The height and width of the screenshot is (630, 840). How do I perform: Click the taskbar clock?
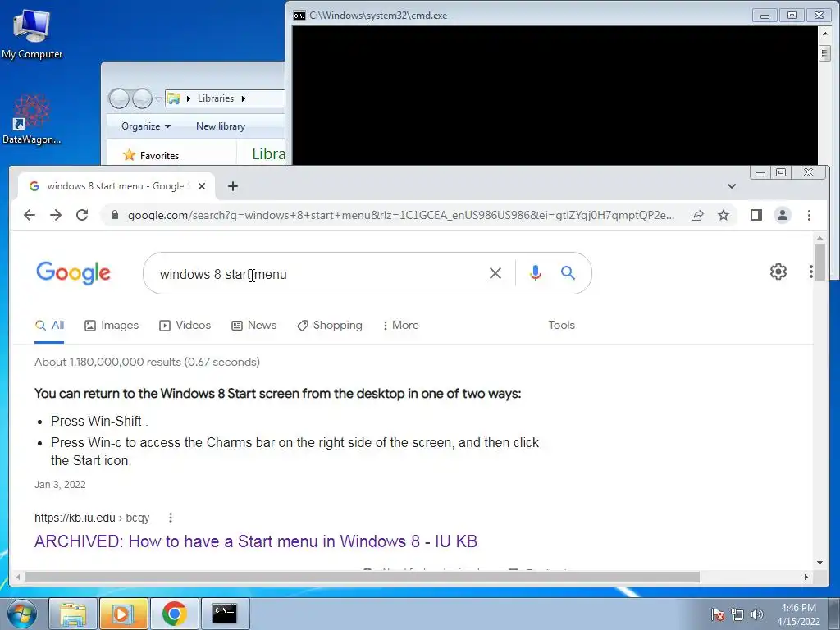tap(798, 614)
